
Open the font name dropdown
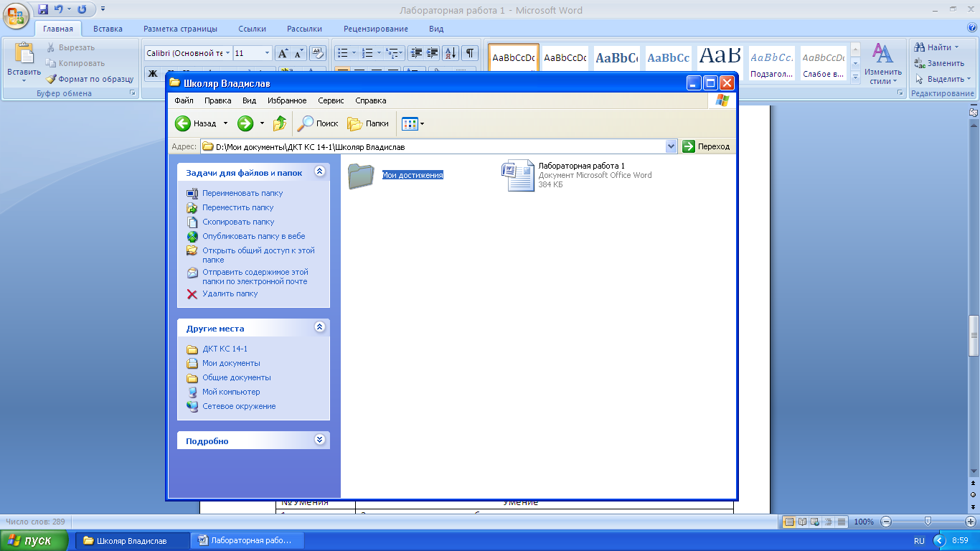(228, 53)
